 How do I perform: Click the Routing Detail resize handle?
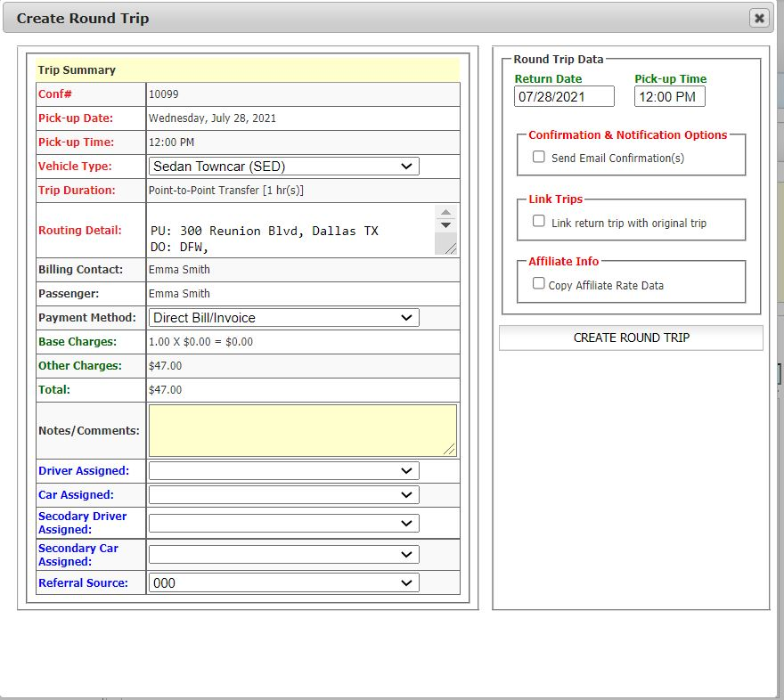coord(451,248)
